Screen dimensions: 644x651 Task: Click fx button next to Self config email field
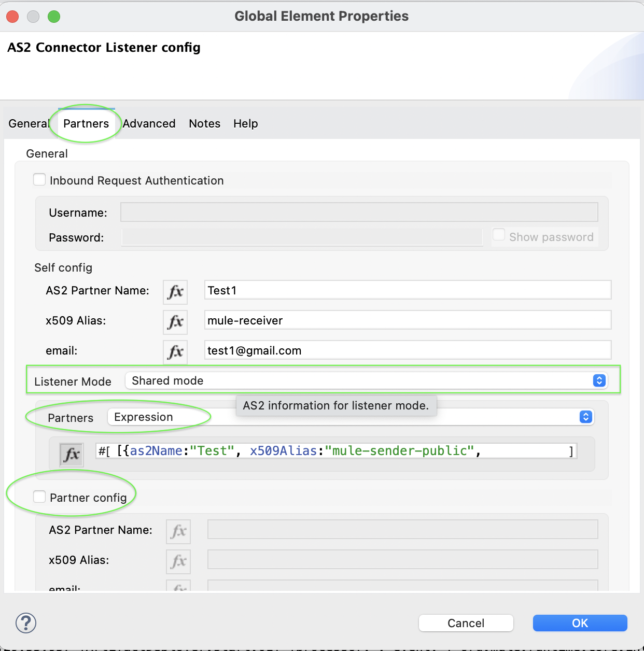click(x=175, y=351)
